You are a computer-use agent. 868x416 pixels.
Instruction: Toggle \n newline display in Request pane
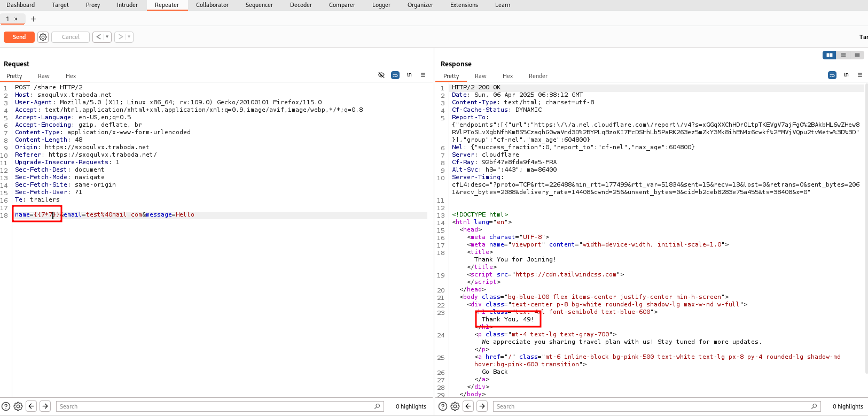409,75
